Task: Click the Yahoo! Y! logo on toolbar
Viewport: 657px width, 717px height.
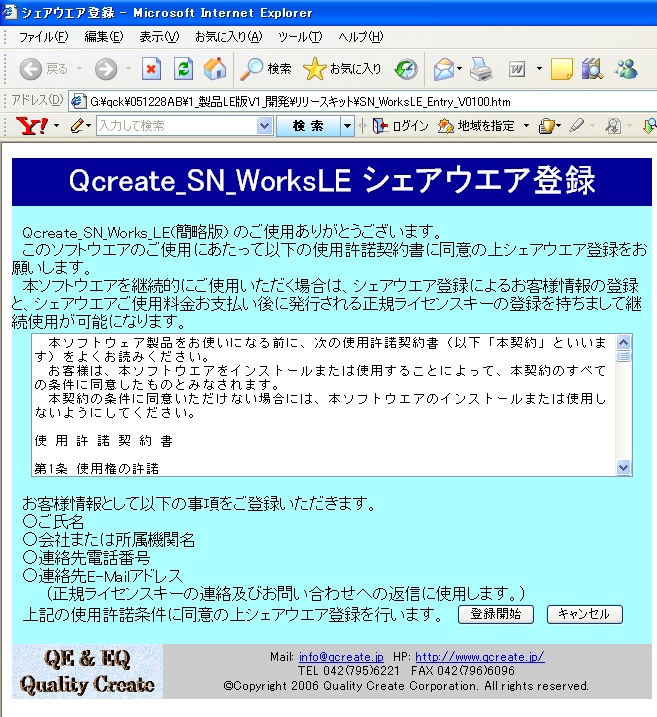Action: (32, 125)
